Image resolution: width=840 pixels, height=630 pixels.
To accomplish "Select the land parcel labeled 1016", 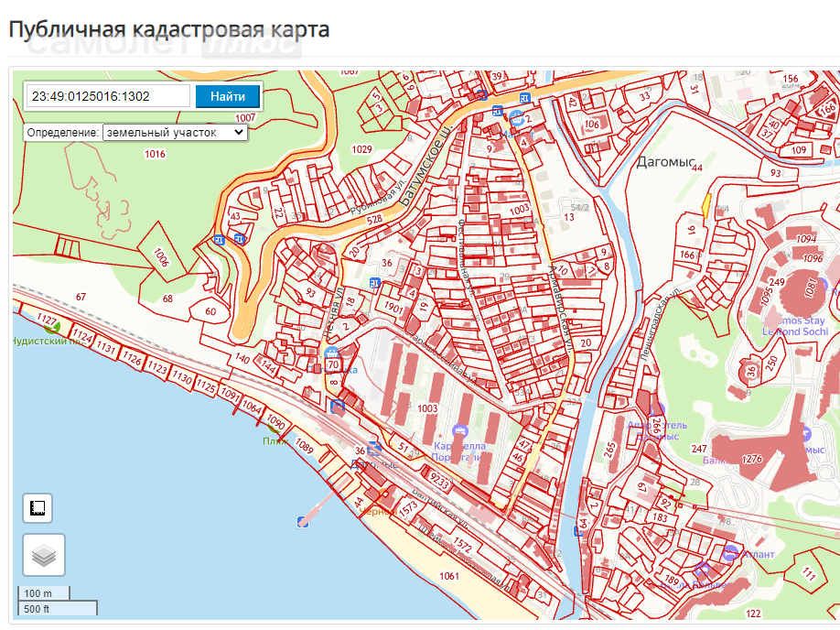I will point(155,154).
